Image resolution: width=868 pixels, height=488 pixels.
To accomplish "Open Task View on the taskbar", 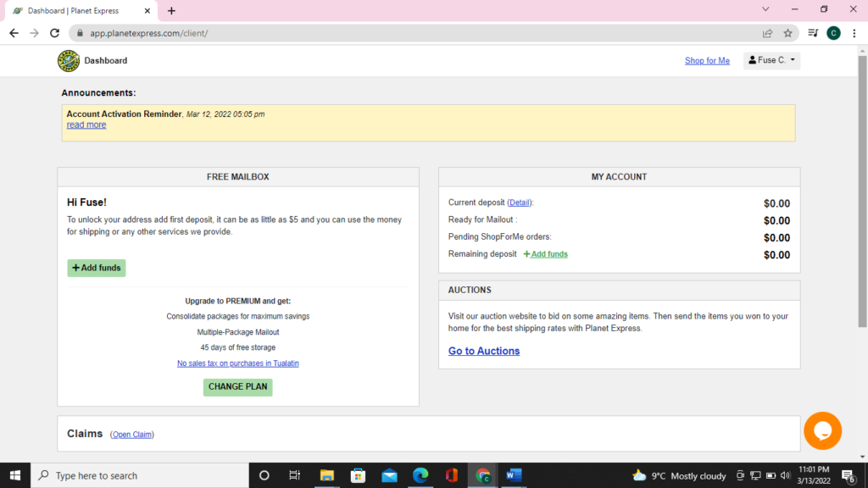I will click(294, 475).
